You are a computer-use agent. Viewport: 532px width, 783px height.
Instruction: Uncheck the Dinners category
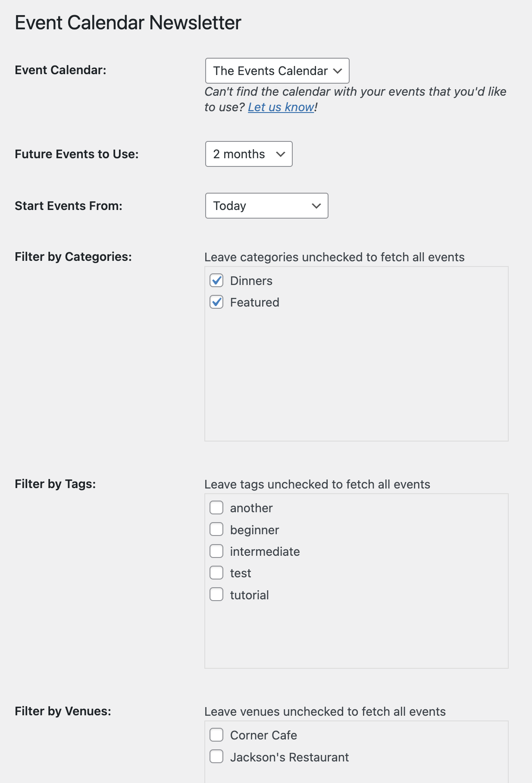[217, 280]
